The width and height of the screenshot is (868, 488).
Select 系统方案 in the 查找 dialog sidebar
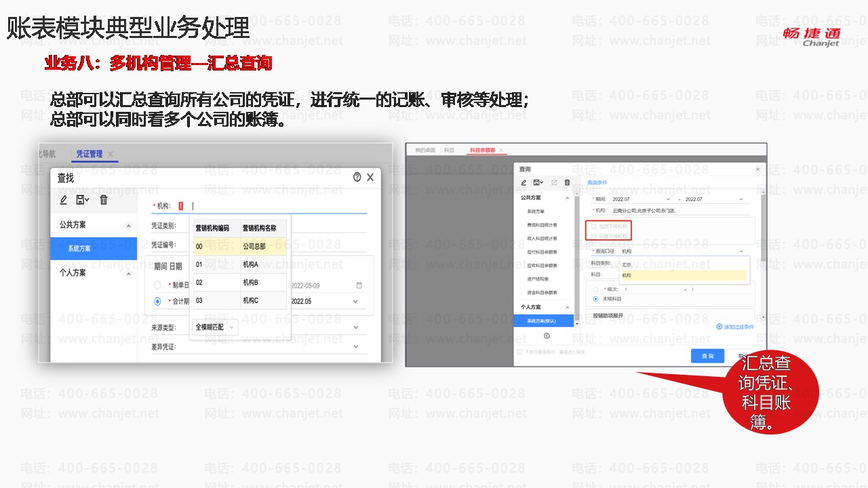[94, 249]
